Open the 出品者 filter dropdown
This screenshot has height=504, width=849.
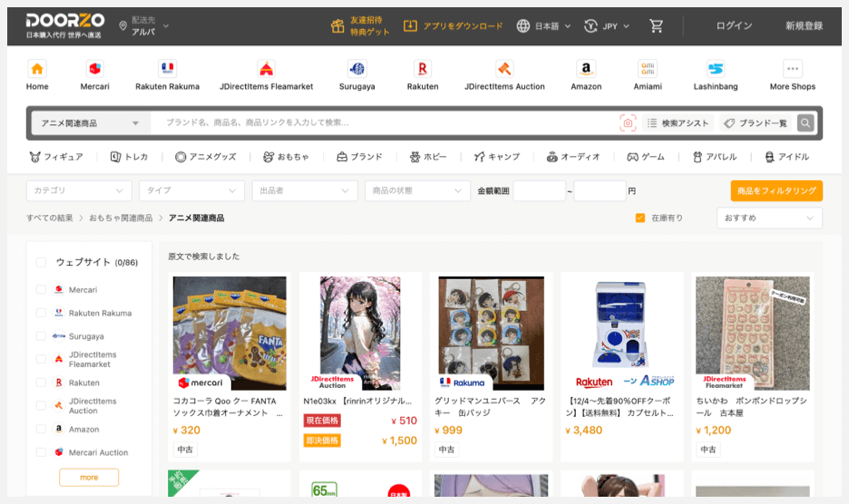click(305, 190)
